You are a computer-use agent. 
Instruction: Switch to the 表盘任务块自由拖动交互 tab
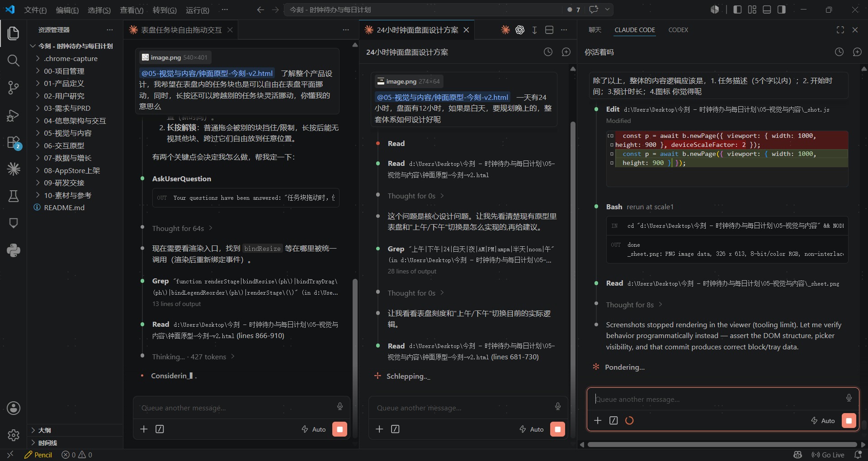181,30
